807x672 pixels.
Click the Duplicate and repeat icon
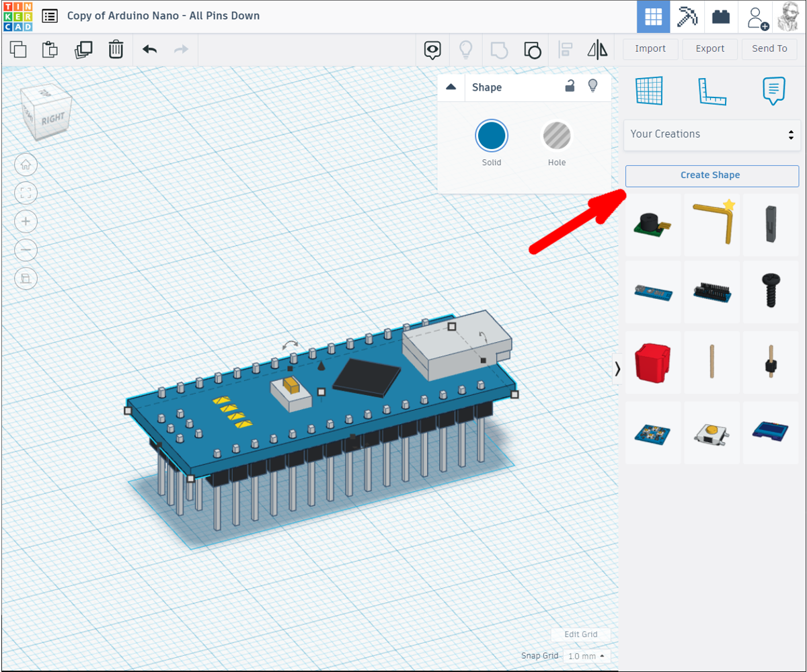click(x=83, y=49)
